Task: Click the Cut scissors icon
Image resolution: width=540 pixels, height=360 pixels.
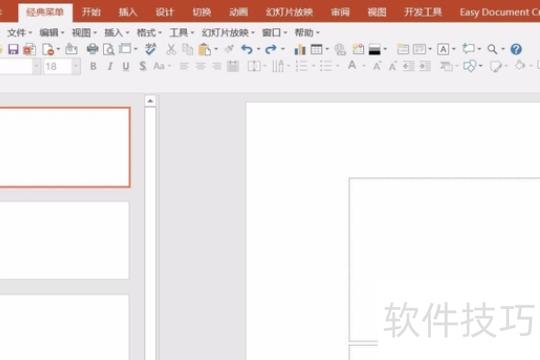Action: click(171, 49)
